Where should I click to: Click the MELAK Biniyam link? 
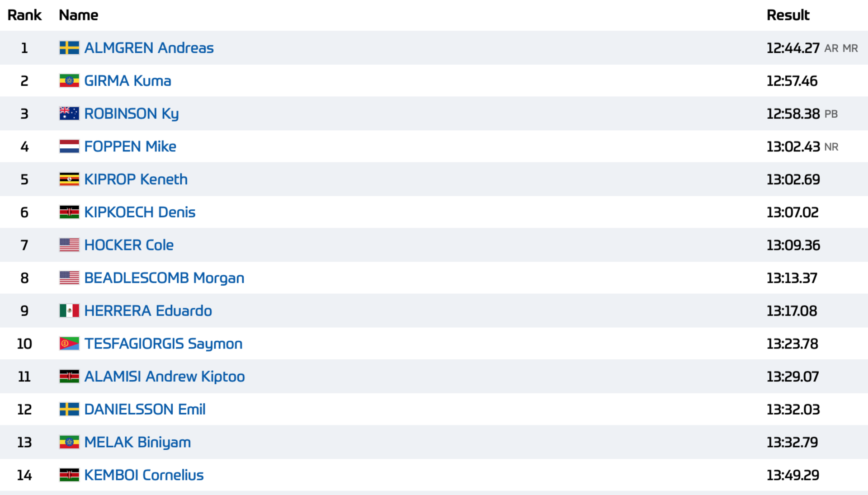click(x=137, y=442)
